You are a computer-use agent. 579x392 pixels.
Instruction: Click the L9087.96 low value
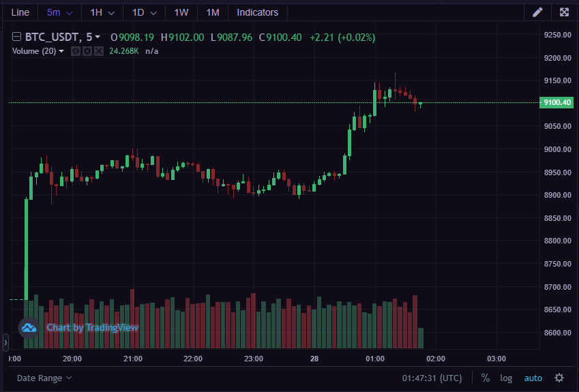click(x=231, y=37)
